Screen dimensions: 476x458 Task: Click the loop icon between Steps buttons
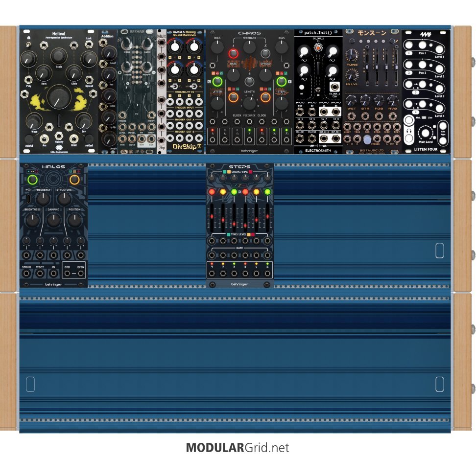coord(240,192)
